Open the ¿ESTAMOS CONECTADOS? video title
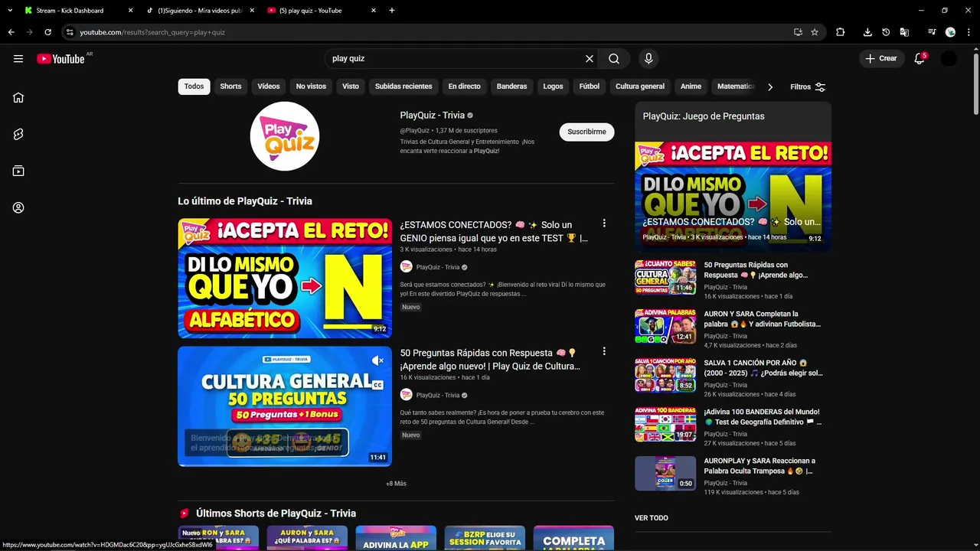This screenshot has height=551, width=980. click(494, 231)
